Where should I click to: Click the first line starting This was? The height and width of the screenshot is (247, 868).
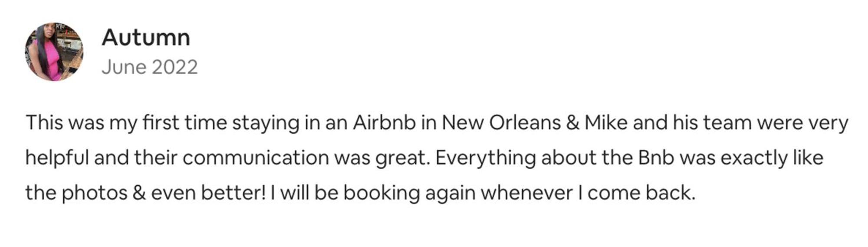(437, 123)
